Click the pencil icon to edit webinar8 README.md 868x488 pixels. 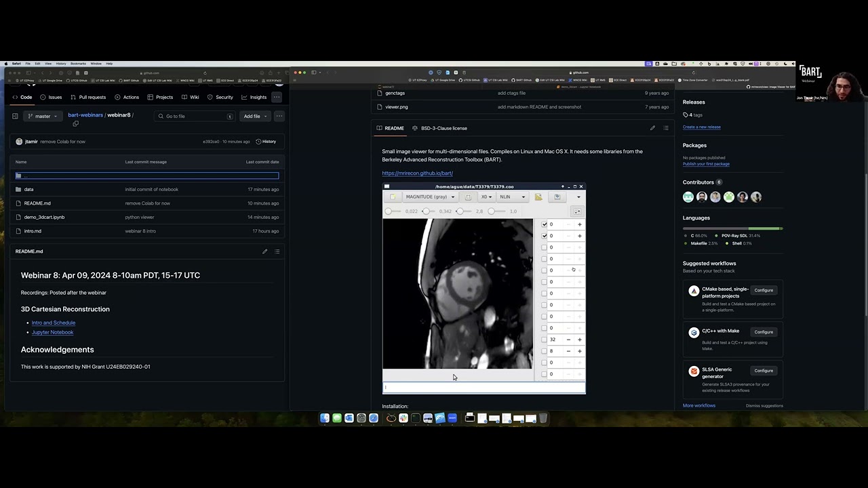pos(265,251)
